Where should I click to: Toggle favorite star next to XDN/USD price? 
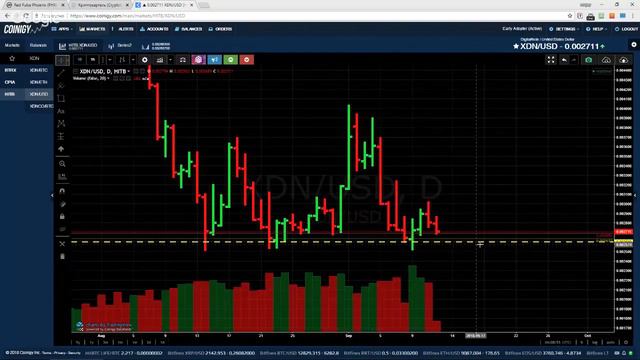[x=516, y=47]
